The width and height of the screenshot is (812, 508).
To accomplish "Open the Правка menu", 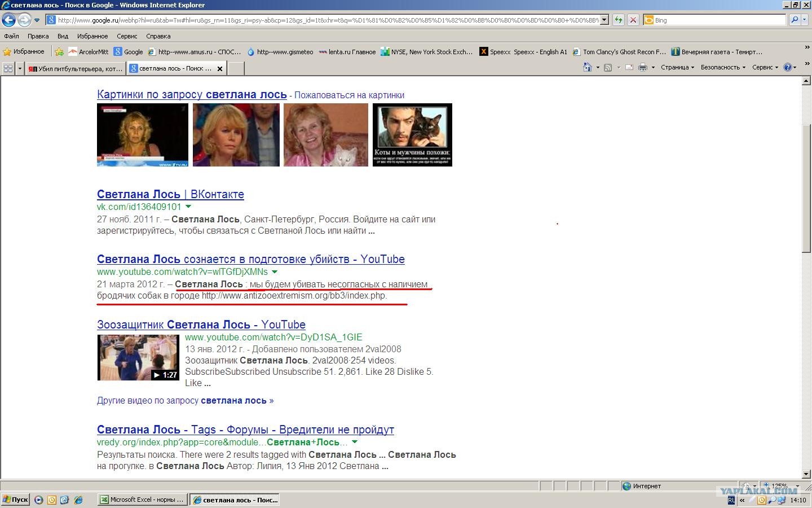I will pyautogui.click(x=38, y=36).
